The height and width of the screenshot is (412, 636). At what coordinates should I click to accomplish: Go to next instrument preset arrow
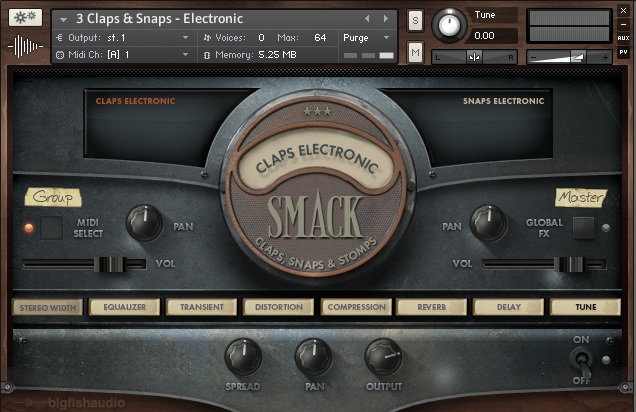(385, 18)
